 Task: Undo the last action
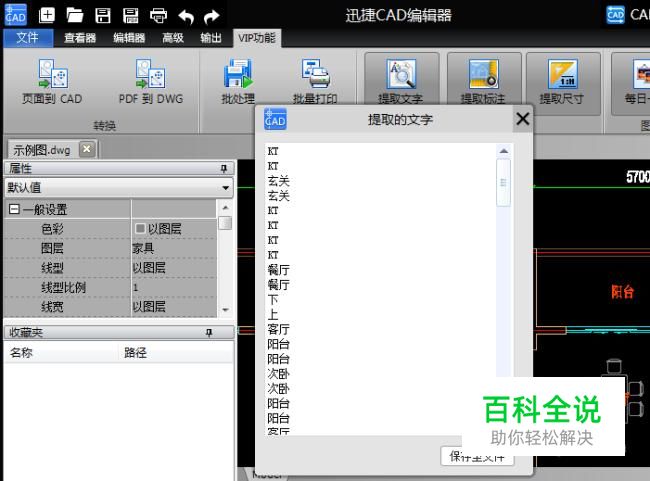pos(186,17)
